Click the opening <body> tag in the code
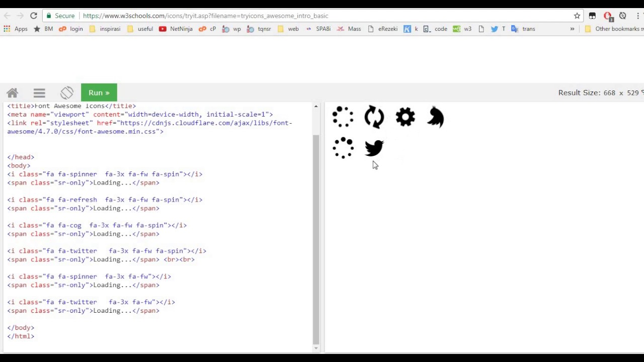This screenshot has height=362, width=644. point(19,166)
